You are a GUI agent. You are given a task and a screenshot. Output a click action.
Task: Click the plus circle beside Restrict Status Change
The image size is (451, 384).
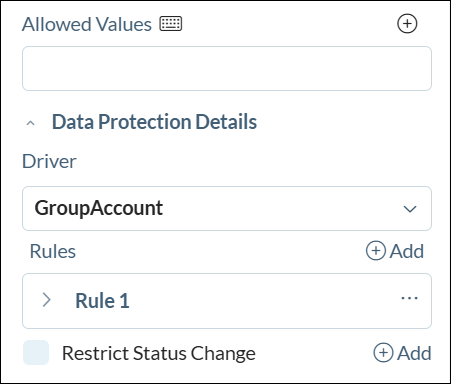click(x=383, y=353)
